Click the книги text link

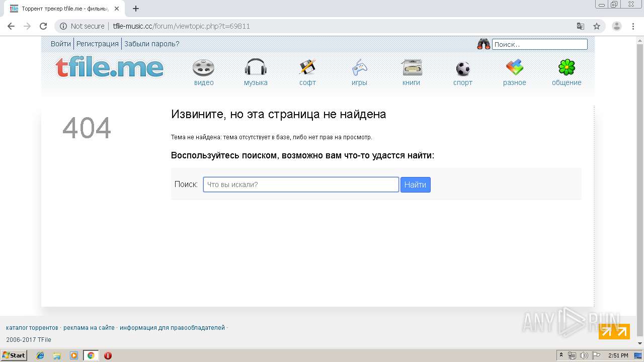click(x=411, y=83)
